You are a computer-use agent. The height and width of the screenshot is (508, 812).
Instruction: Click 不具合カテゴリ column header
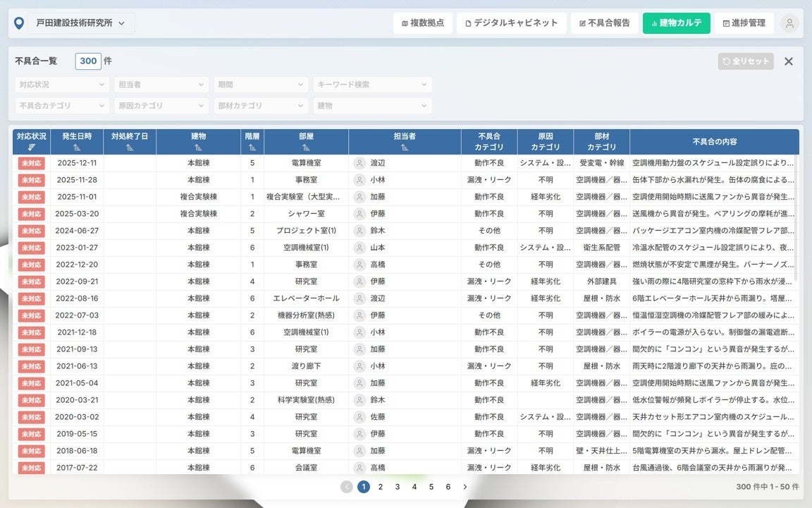pyautogui.click(x=489, y=142)
